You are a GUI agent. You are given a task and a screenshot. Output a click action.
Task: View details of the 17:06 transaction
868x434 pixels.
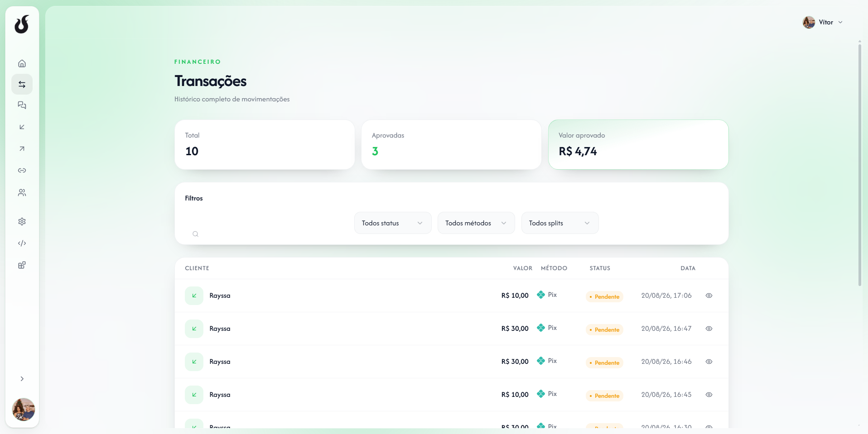click(709, 296)
